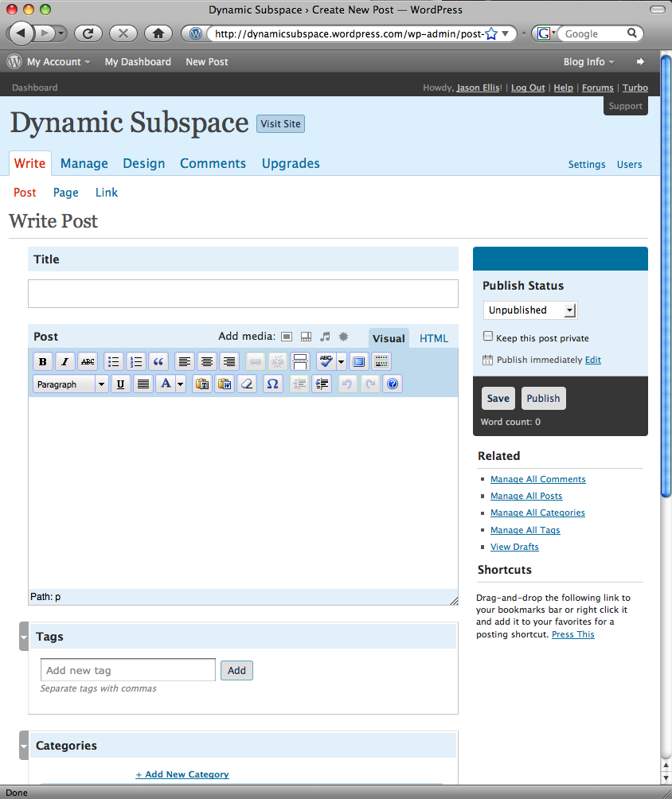
Task: Click the post Title input field
Action: point(243,293)
